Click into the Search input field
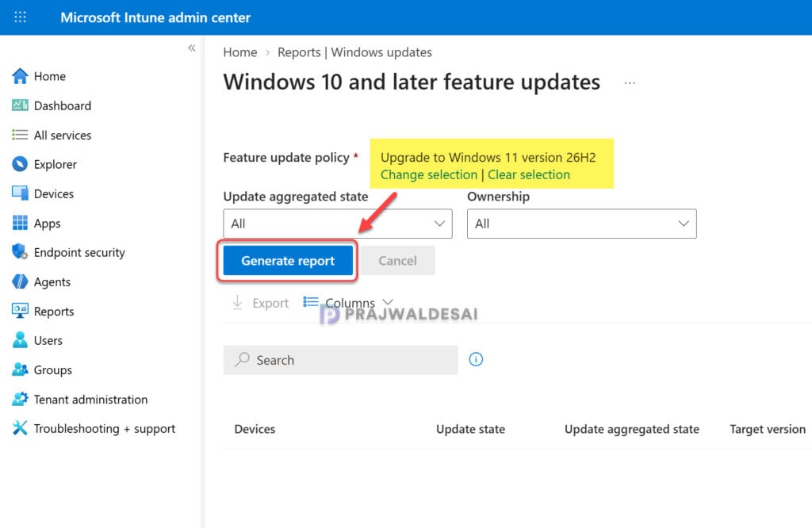The width and height of the screenshot is (812, 528). [340, 360]
